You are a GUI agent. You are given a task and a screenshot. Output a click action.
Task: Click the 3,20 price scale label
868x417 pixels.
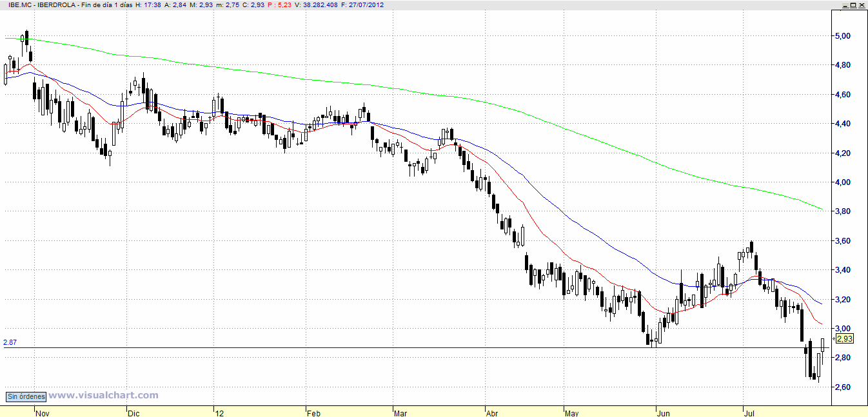pyautogui.click(x=844, y=300)
